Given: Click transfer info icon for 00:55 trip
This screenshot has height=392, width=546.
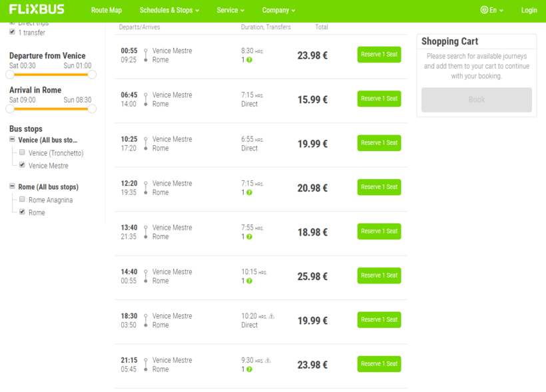Looking at the screenshot, I should point(249,60).
